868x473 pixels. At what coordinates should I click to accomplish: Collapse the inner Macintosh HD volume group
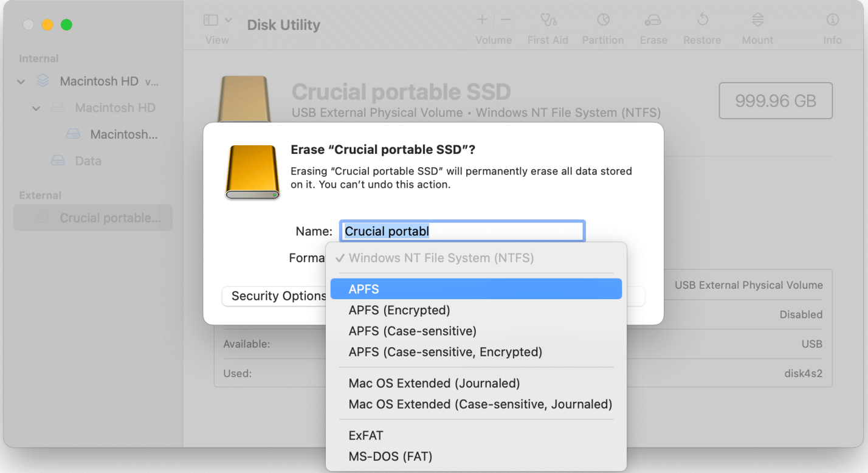click(x=37, y=108)
